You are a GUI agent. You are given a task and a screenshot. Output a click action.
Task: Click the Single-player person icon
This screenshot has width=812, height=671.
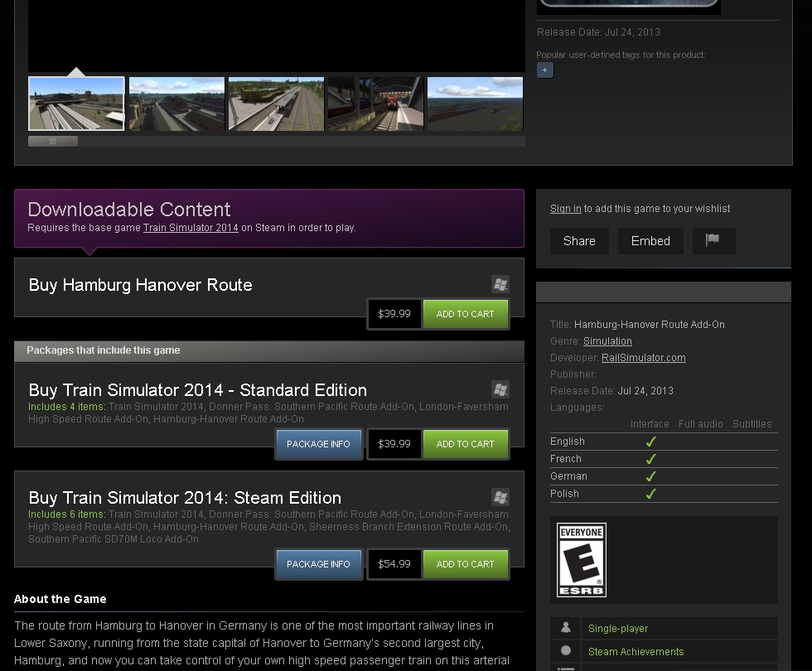(565, 628)
